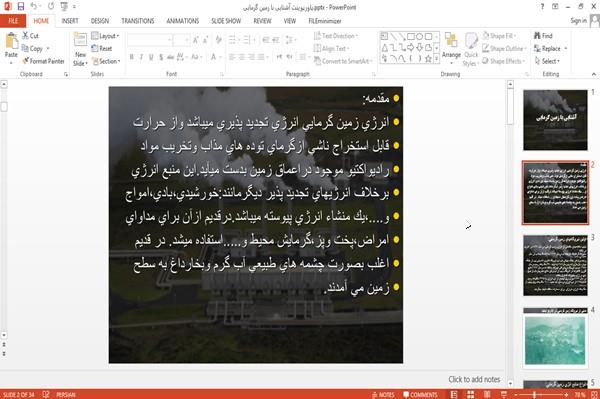Activate Format Painter

(43, 61)
